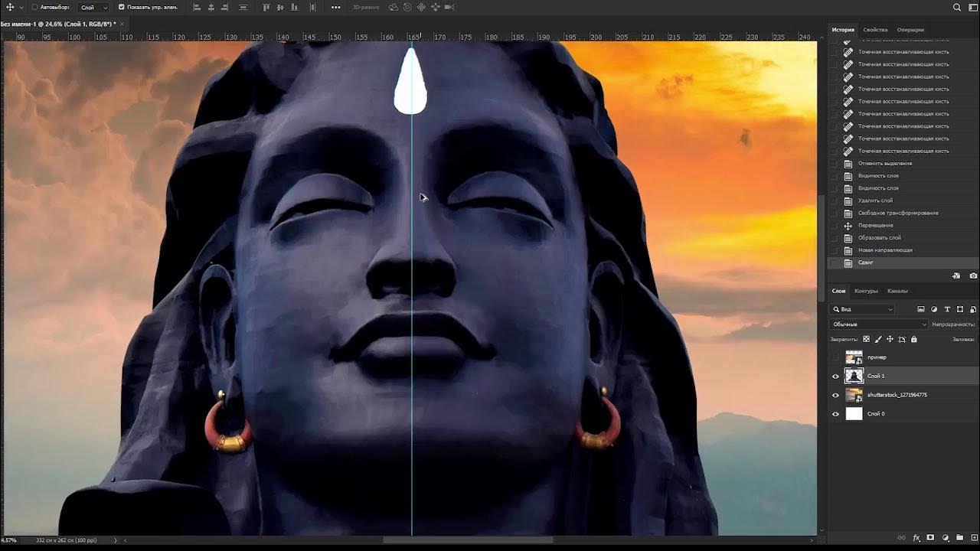Switch to the Свойства tab
Image resolution: width=980 pixels, height=551 pixels.
[875, 30]
